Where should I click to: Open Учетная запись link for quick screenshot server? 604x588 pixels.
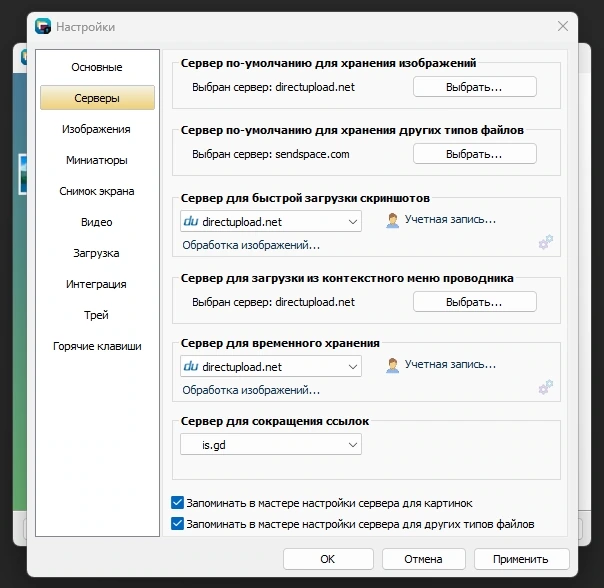[450, 219]
